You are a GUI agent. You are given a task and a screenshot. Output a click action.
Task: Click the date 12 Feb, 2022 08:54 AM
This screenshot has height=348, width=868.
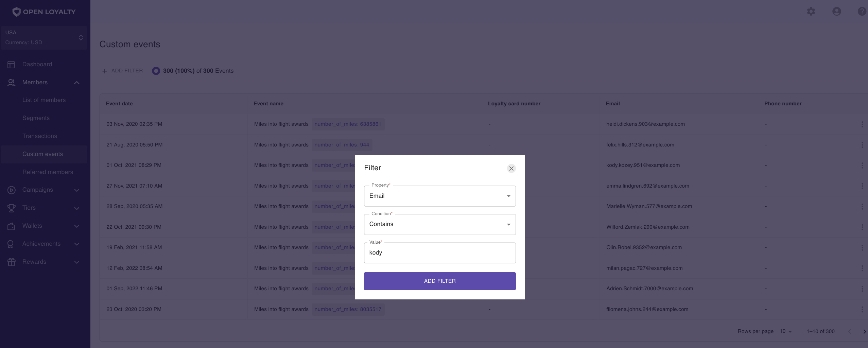tap(134, 268)
